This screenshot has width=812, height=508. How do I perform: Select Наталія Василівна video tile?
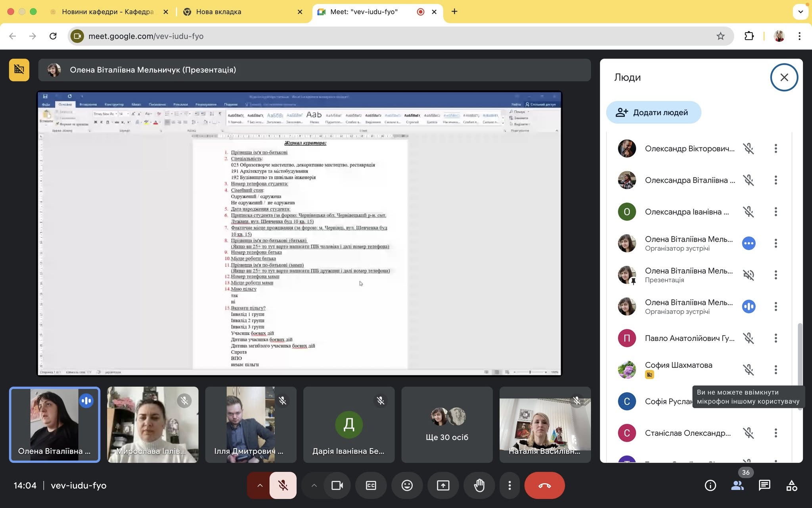545,425
